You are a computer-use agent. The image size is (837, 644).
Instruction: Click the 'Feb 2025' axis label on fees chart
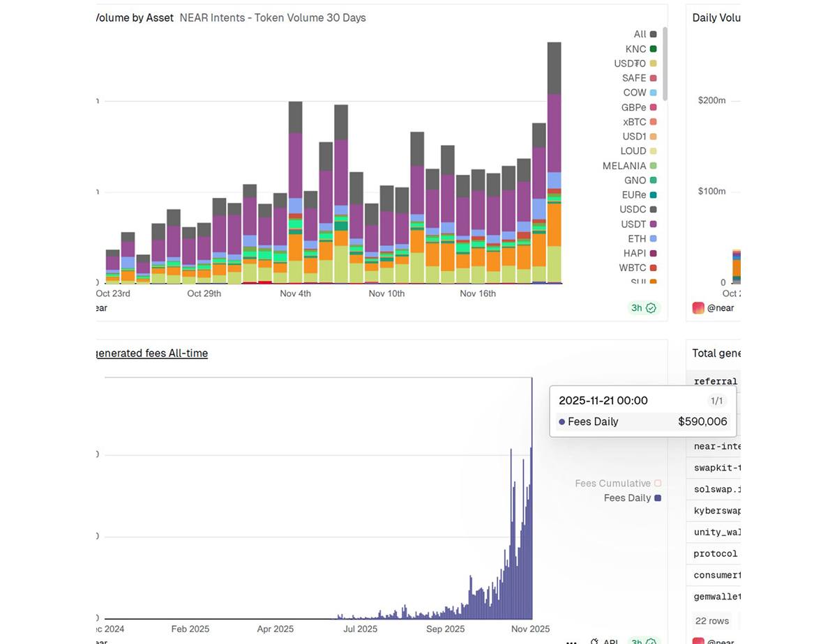point(190,629)
